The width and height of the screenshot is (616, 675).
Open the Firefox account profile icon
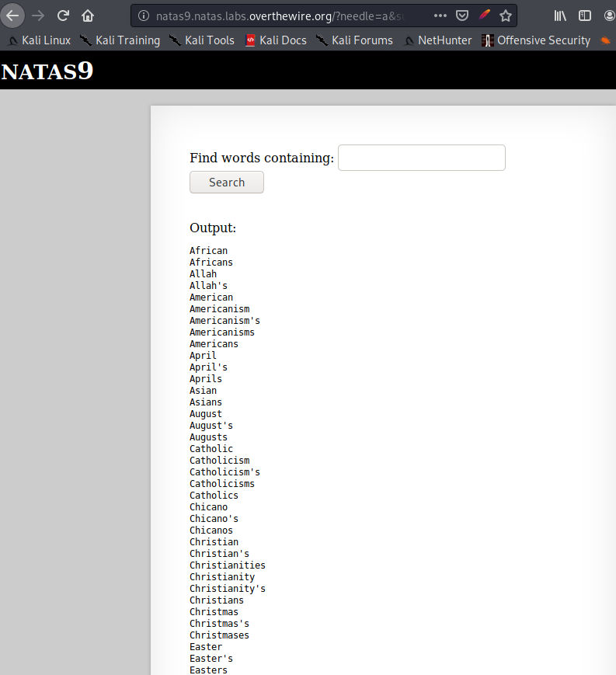[x=609, y=16]
